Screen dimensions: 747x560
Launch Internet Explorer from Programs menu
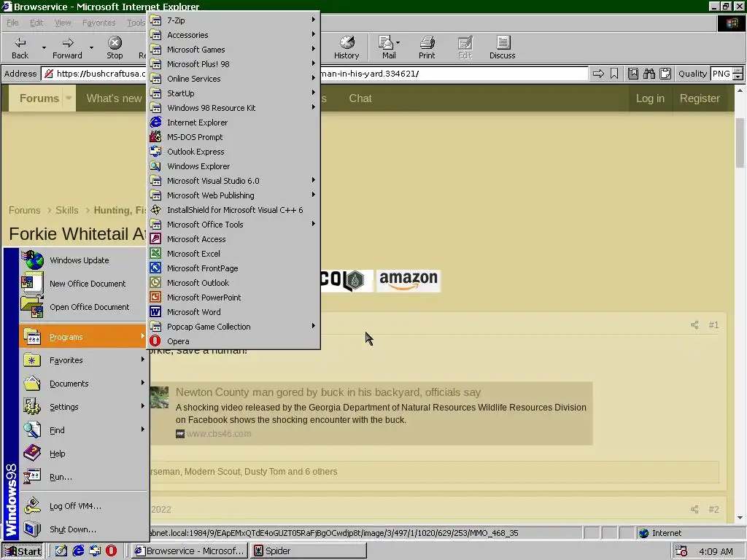point(233,122)
